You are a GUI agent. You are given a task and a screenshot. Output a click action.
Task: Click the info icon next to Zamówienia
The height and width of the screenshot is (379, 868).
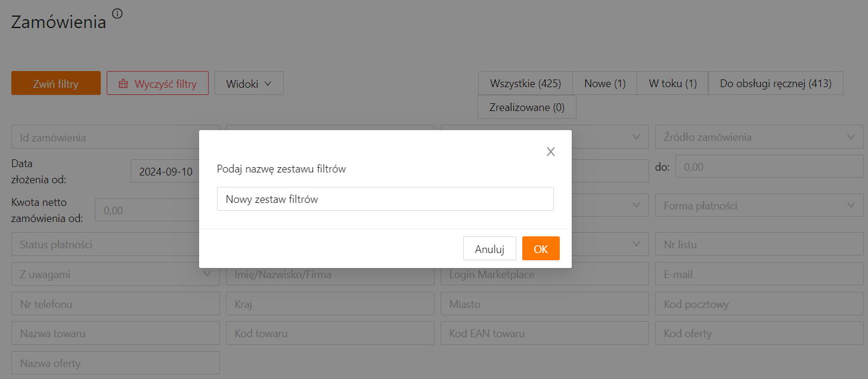point(117,14)
